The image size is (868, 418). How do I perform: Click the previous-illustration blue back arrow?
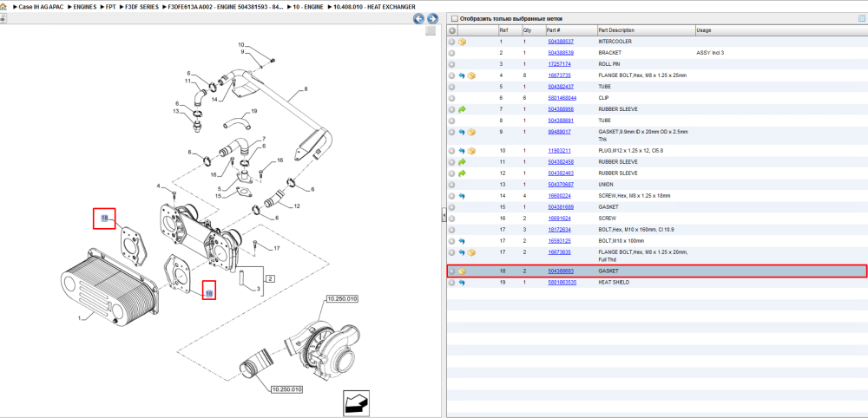coord(419,18)
